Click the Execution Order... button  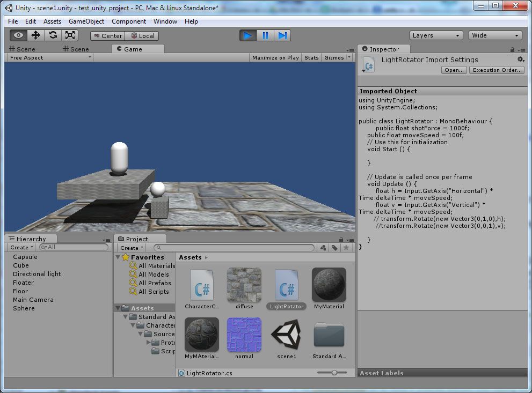(497, 70)
